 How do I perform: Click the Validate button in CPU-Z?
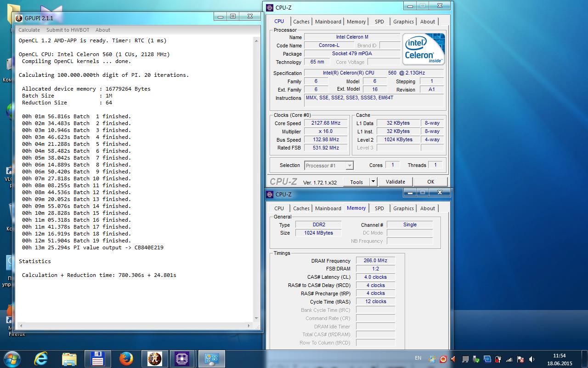point(396,182)
